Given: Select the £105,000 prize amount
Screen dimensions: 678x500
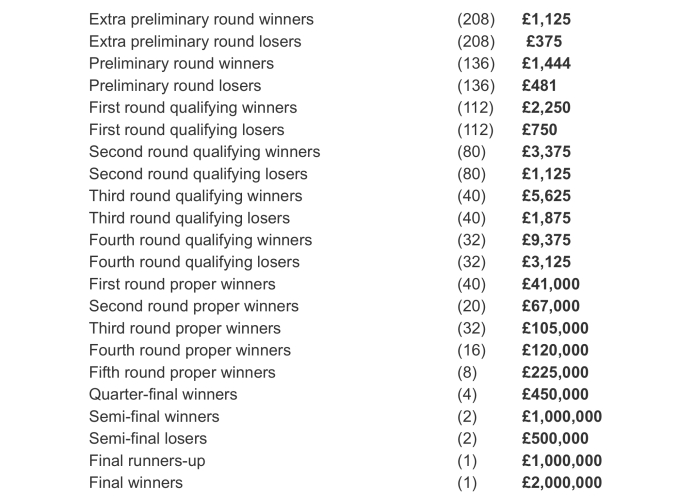Looking at the screenshot, I should tap(555, 328).
